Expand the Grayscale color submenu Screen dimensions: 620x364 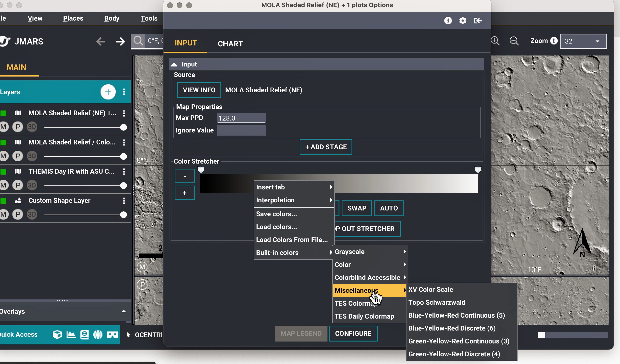[x=370, y=252]
